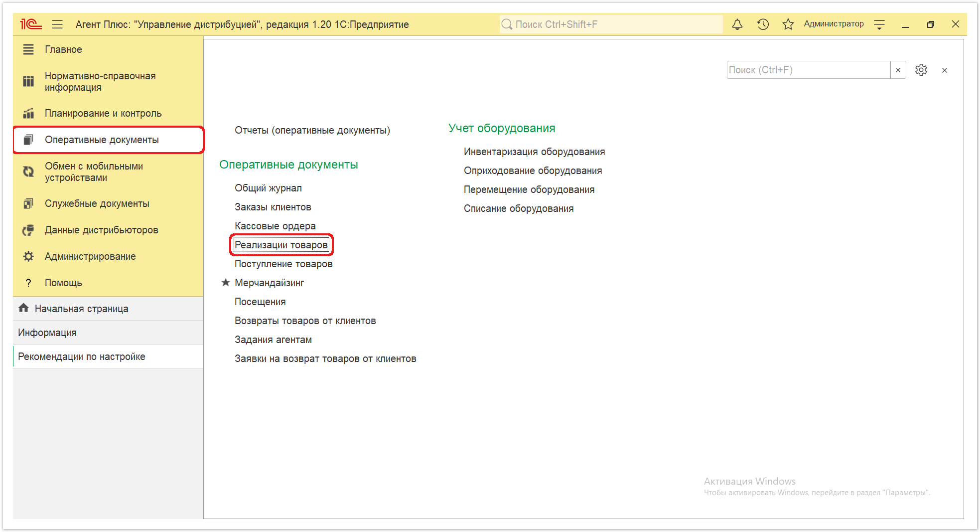Open Администрирование section
This screenshot has width=980, height=532.
click(108, 256)
